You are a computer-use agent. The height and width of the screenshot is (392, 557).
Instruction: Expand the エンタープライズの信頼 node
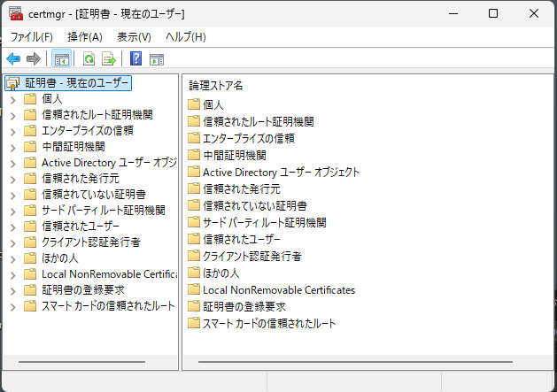click(x=12, y=132)
